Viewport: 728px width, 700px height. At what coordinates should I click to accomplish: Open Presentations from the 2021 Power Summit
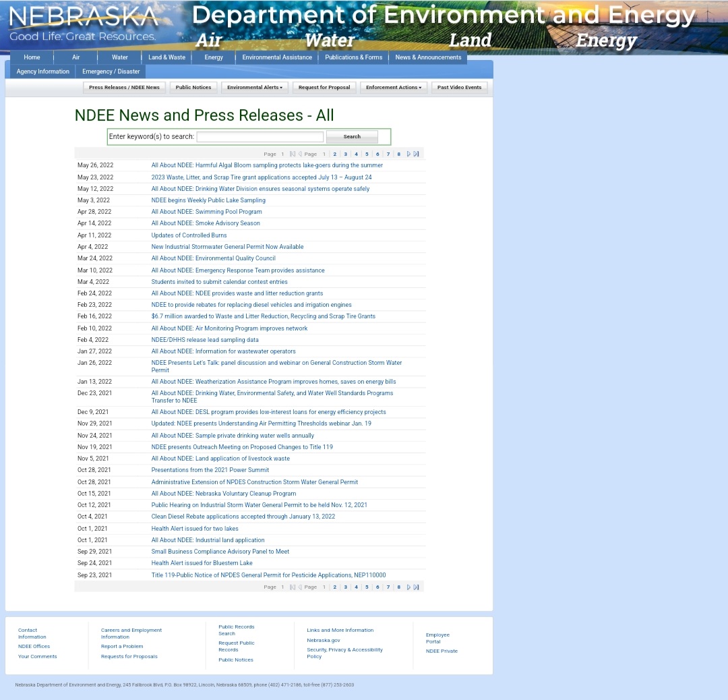pyautogui.click(x=210, y=470)
